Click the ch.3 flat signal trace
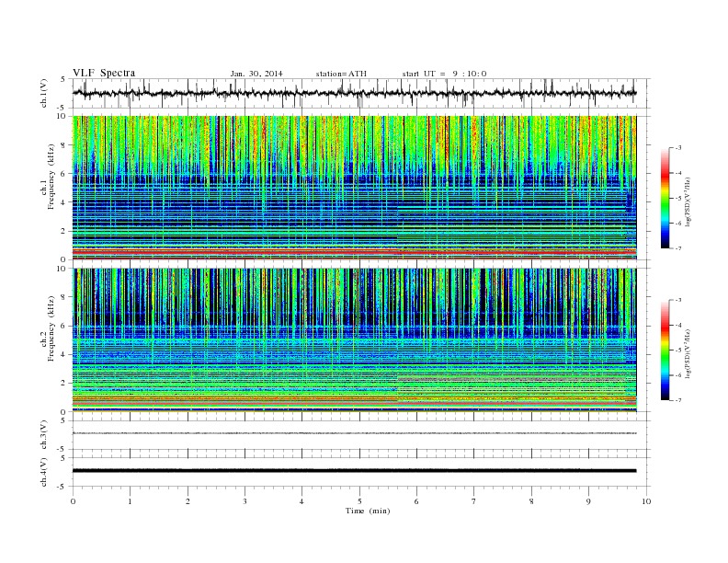Screen dimensions: 728x563 (x=355, y=433)
